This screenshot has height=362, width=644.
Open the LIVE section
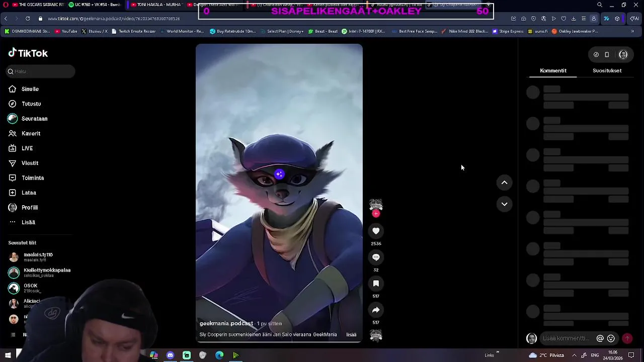21,148
